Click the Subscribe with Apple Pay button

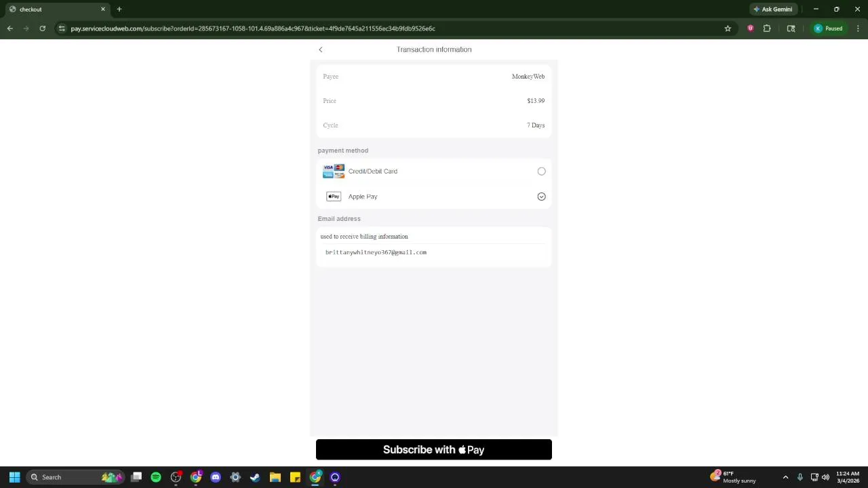point(434,449)
